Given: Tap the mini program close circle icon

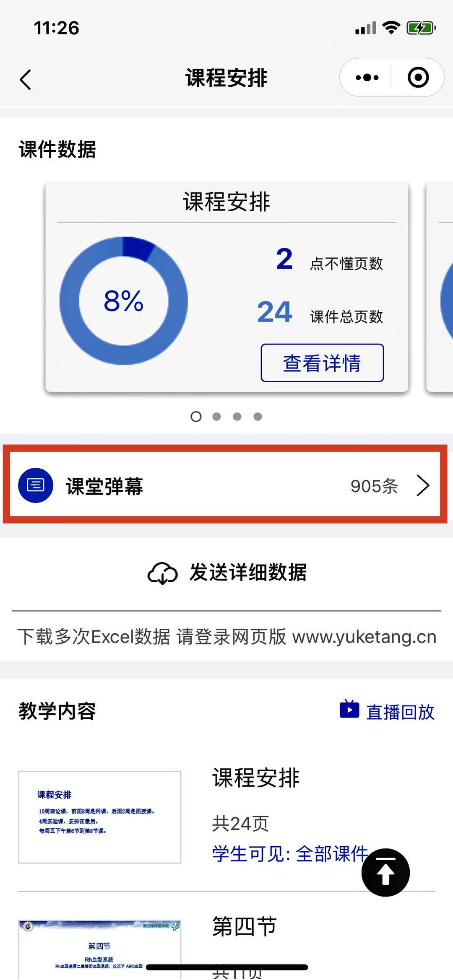Looking at the screenshot, I should [418, 78].
